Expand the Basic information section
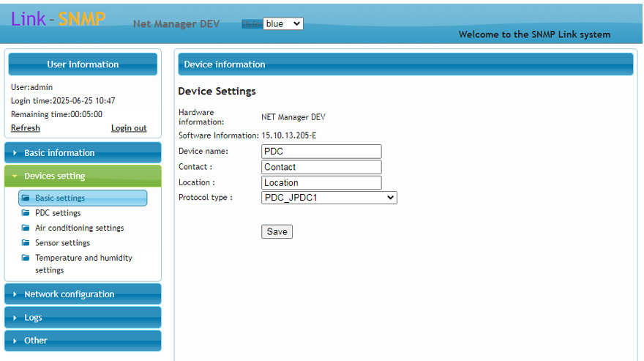Viewport: 644px width, 361px height. 83,153
